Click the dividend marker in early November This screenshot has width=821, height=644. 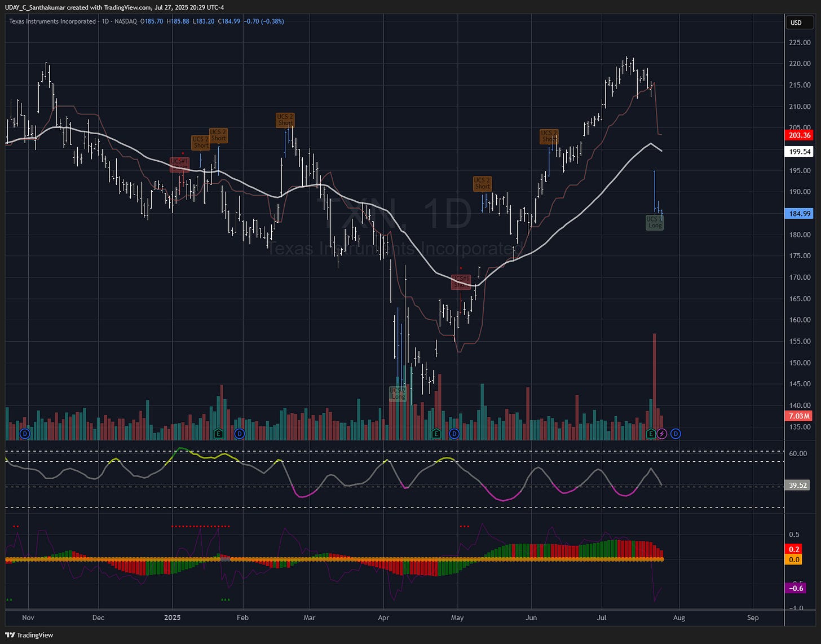click(24, 434)
